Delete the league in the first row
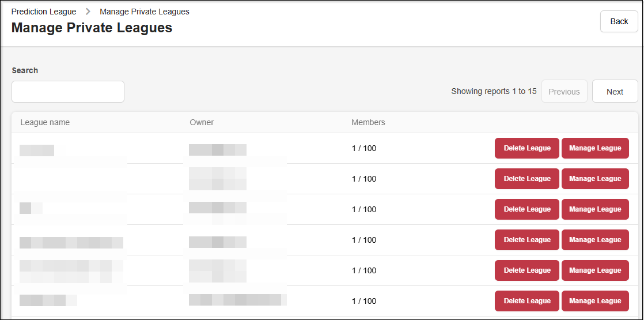The height and width of the screenshot is (320, 644). click(526, 148)
